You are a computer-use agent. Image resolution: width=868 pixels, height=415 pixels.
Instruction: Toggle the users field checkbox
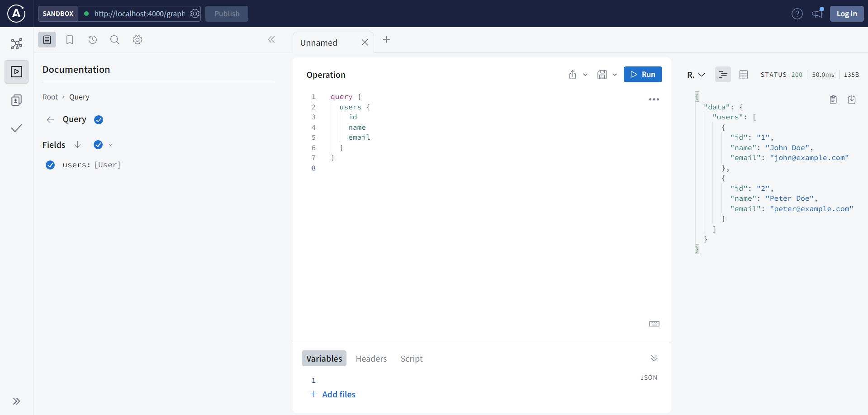pyautogui.click(x=50, y=165)
